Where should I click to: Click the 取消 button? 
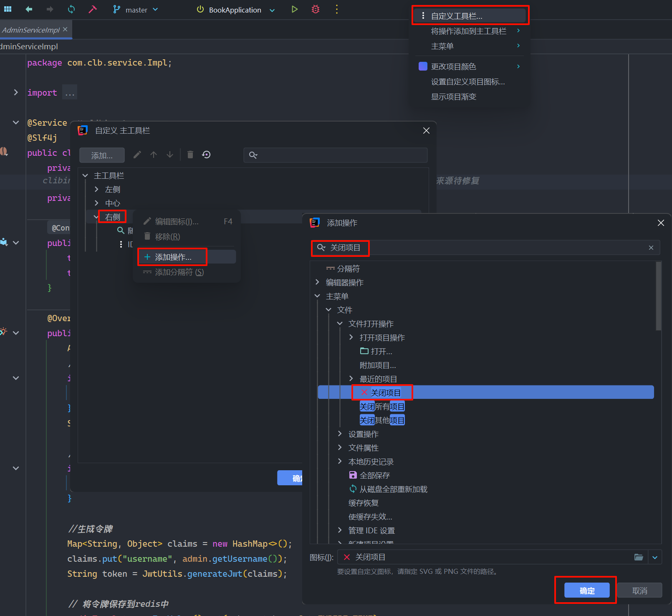639,591
